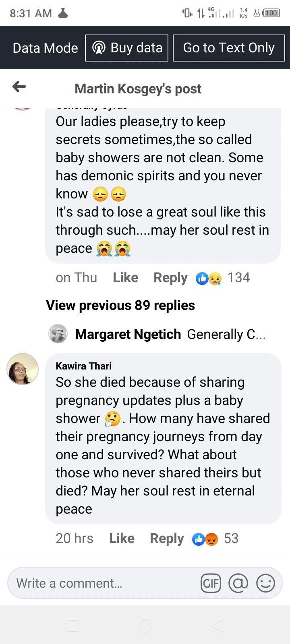Tap the @ mention icon
The image size is (290, 644).
tap(238, 583)
